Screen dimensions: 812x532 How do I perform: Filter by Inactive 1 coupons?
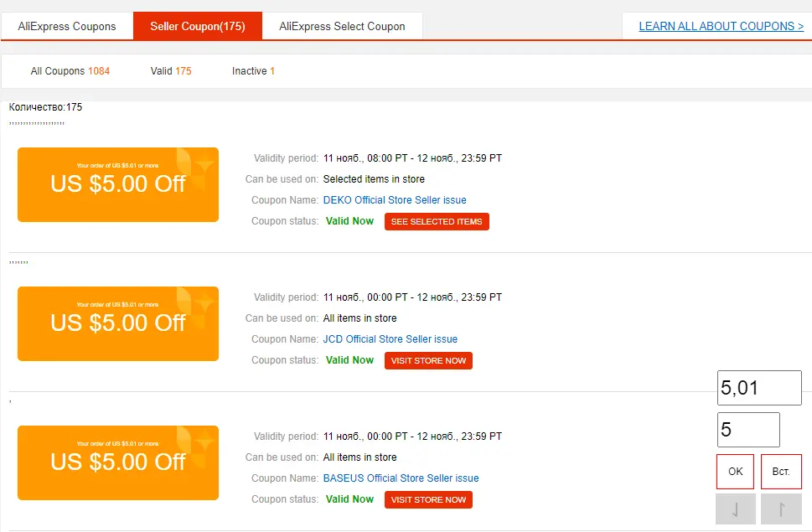coord(253,71)
